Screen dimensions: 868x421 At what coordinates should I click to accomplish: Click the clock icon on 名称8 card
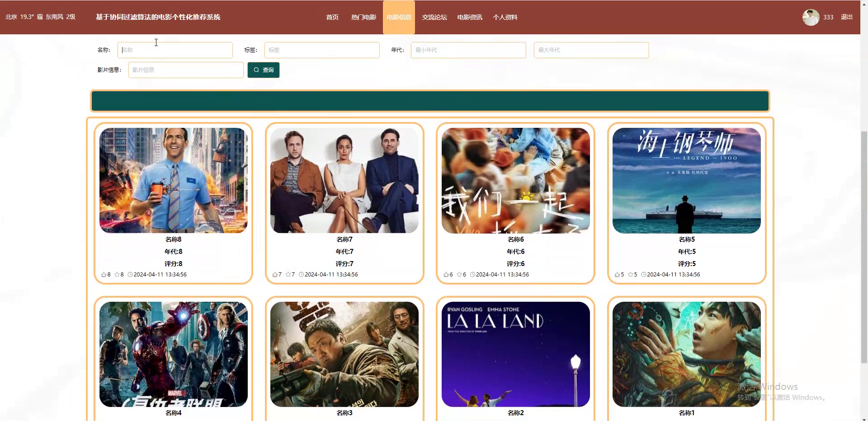coord(130,275)
